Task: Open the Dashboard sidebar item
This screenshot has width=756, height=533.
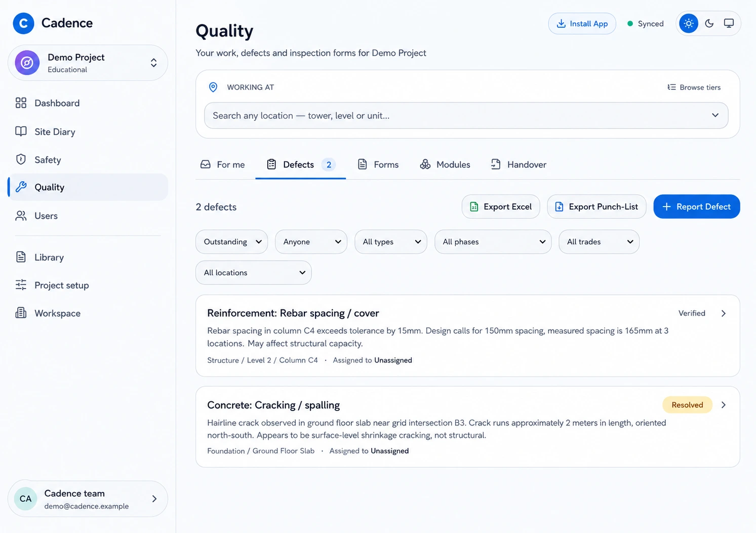Action: click(88, 103)
